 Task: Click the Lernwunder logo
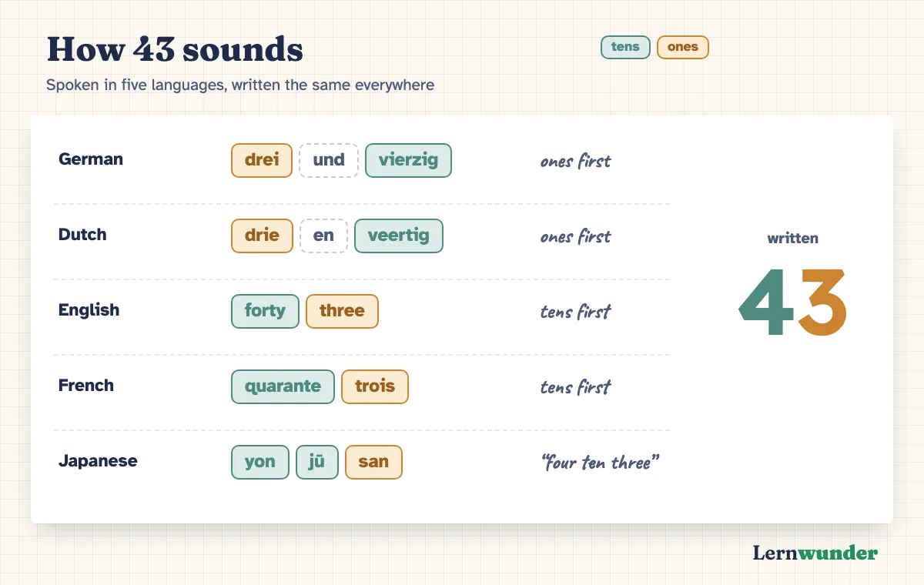pos(815,553)
